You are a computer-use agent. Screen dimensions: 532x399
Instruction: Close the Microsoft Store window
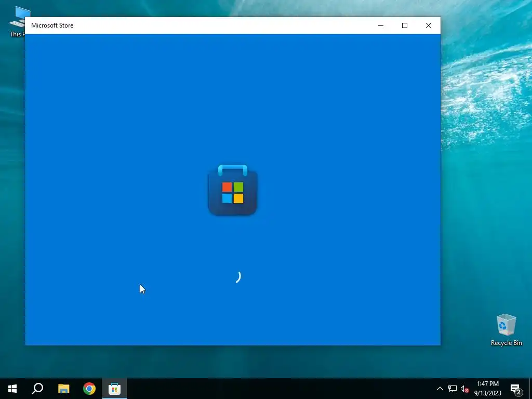(429, 25)
